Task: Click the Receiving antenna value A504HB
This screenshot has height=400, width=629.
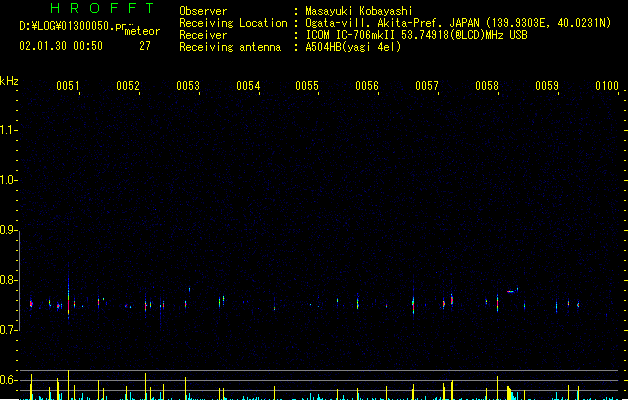Action: pyautogui.click(x=323, y=47)
